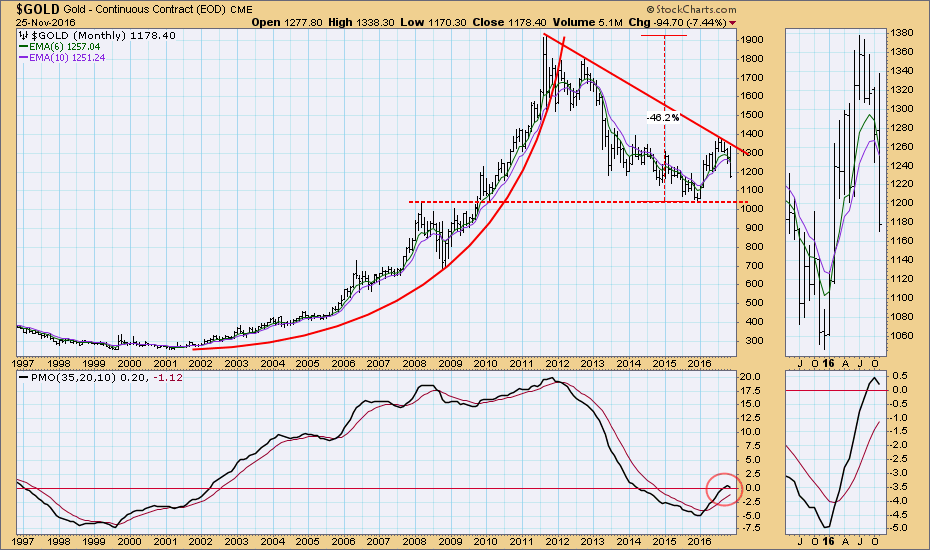
Task: Click the purple EMA(10) legend line marker
Action: 23,58
